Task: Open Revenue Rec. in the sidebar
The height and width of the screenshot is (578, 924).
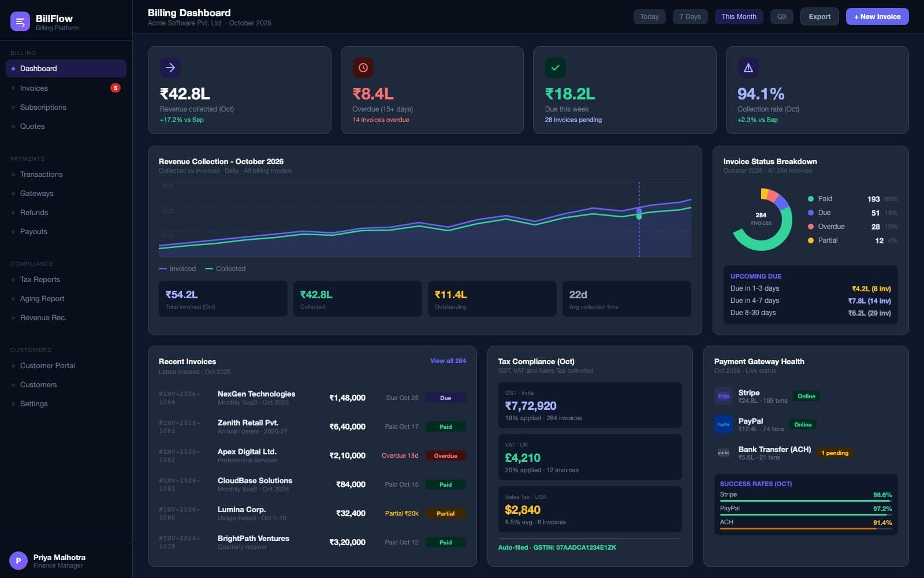Action: (x=66, y=317)
